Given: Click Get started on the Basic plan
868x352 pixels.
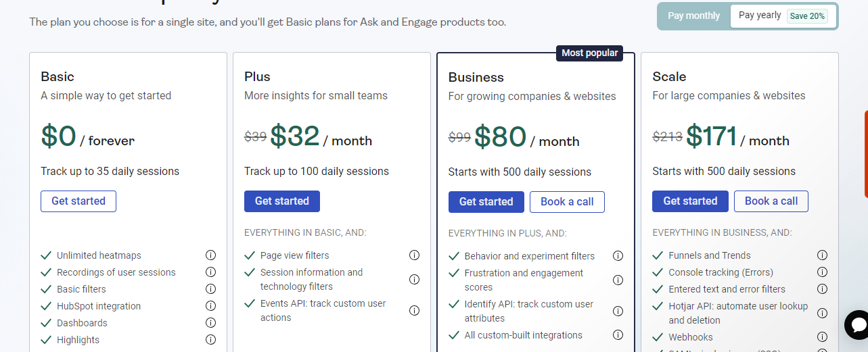Looking at the screenshot, I should pos(78,201).
